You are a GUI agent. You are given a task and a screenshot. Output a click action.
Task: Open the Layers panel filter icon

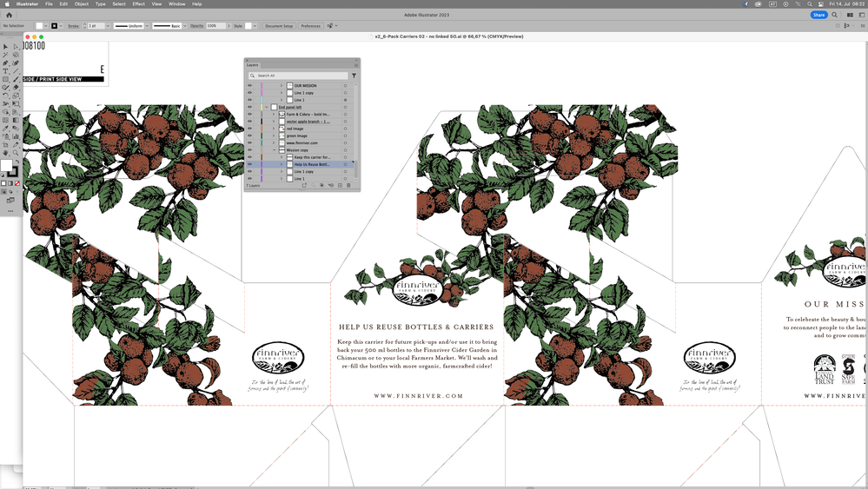[354, 76]
